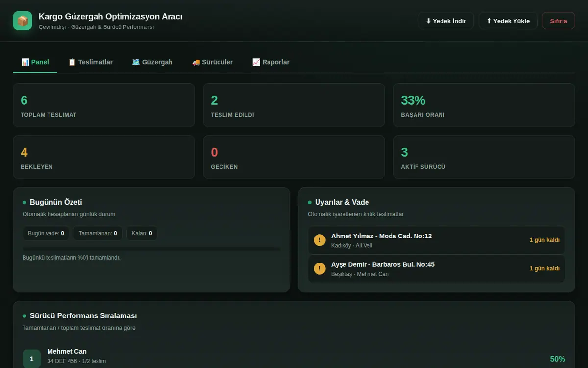
Task: Select rank 1 badge for Mehmet Can
Action: 32,359
